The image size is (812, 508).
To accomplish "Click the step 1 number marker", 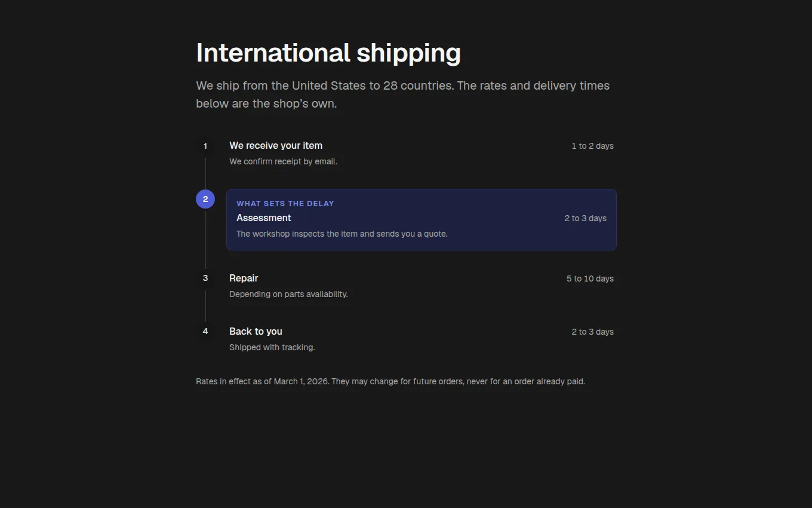I will click(205, 146).
